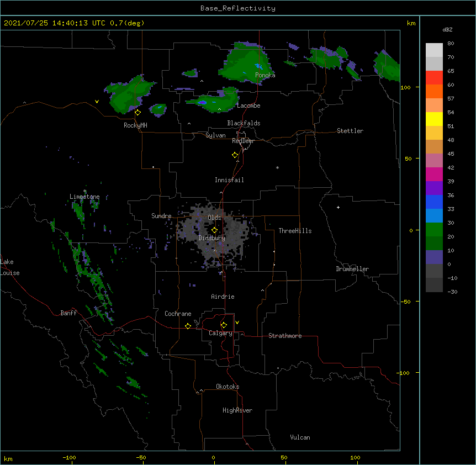Click the Okotoks town label
This screenshot has height=465, width=476.
click(228, 387)
